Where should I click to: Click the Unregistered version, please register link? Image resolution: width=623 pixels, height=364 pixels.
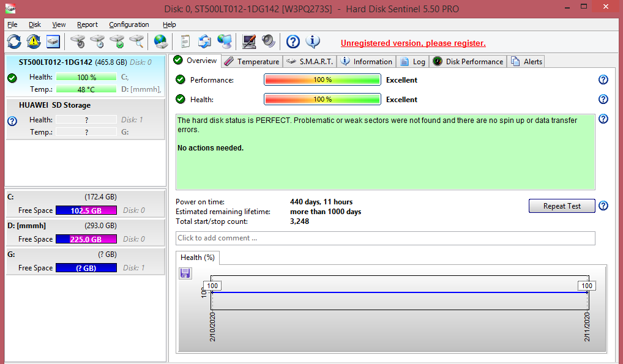(413, 43)
